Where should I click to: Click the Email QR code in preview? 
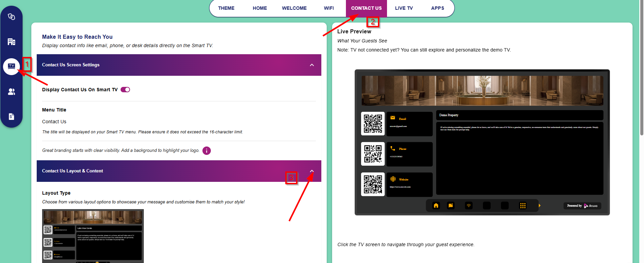pyautogui.click(x=373, y=124)
